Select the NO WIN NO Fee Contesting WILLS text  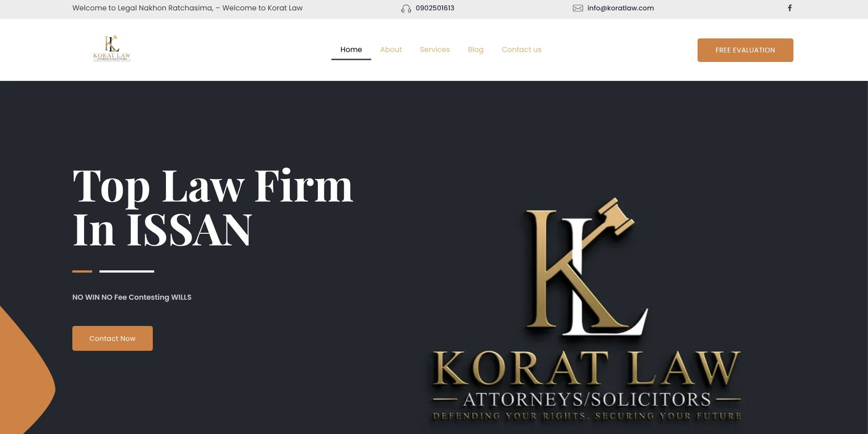[132, 297]
